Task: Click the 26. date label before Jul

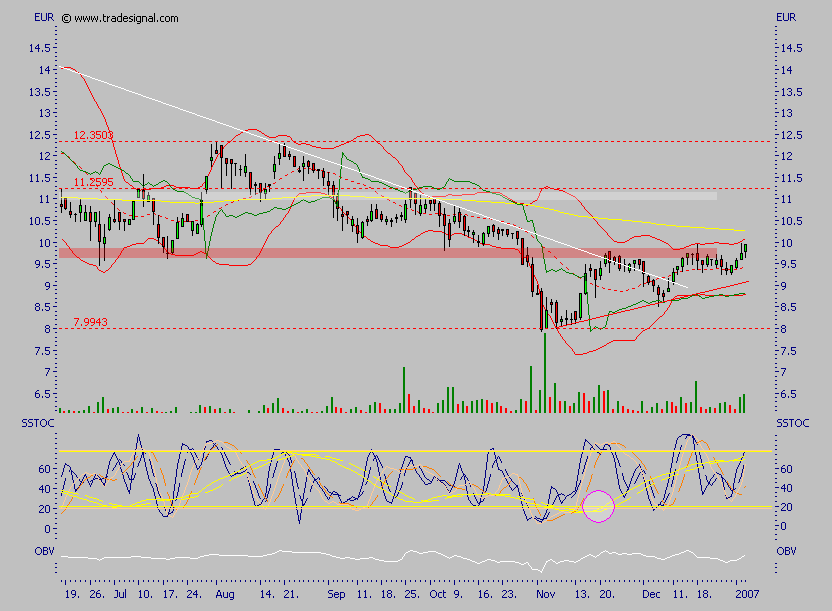Action: 97,594
